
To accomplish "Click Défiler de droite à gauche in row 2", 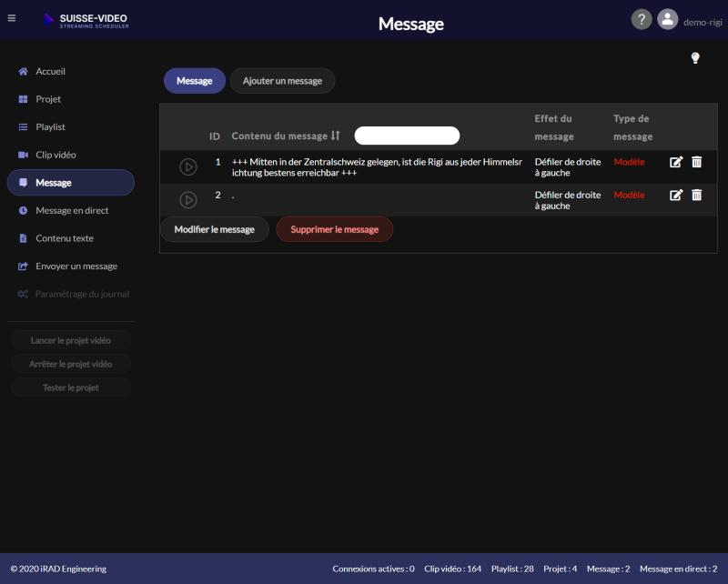I will pyautogui.click(x=568, y=200).
